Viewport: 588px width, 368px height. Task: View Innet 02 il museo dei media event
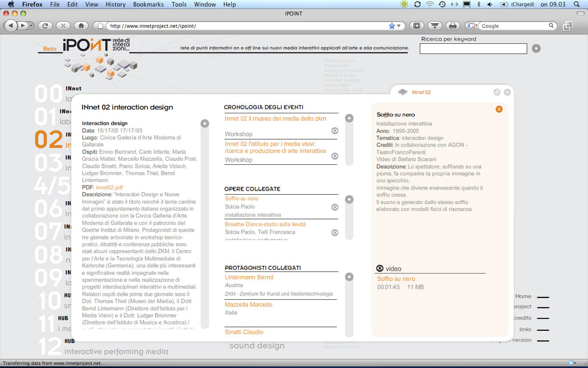point(335,131)
